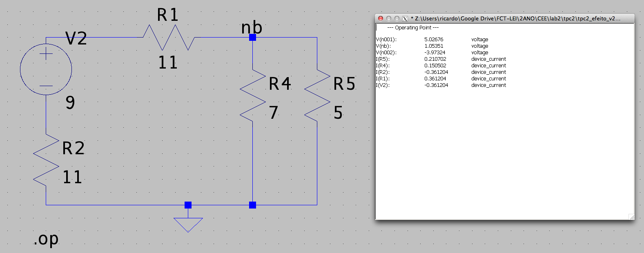644x253 pixels.
Task: Click the R1 component name label
Action: coord(168,15)
